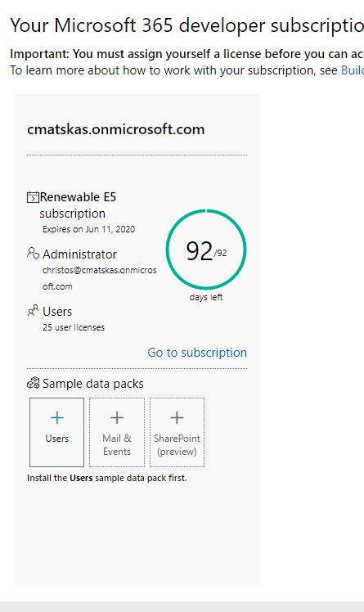Click the Users people icon
The height and width of the screenshot is (612, 364).
pos(33,311)
